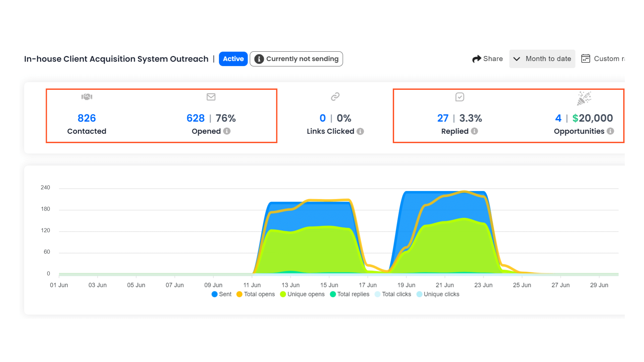Toggle the Total replies legend series
The image size is (644, 362).
350,294
